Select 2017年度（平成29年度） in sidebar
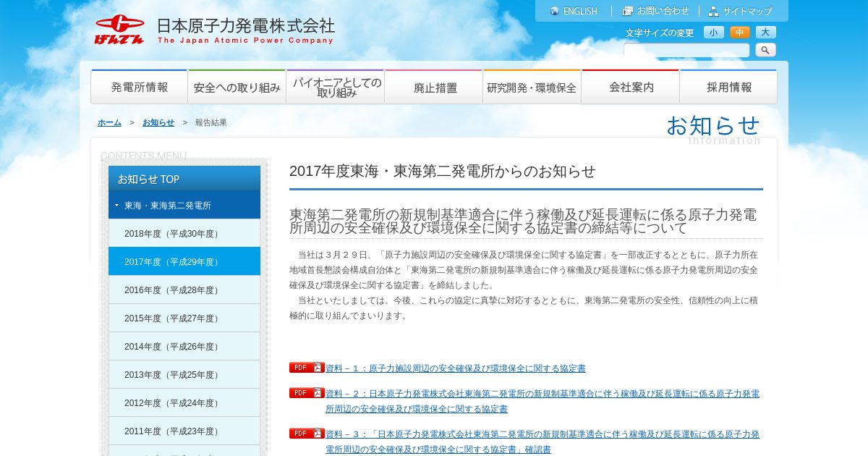This screenshot has width=868, height=456. point(184,261)
